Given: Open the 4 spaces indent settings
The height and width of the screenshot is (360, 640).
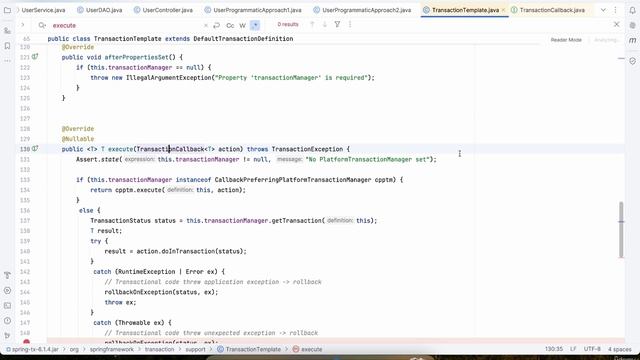Looking at the screenshot, I should 620,349.
